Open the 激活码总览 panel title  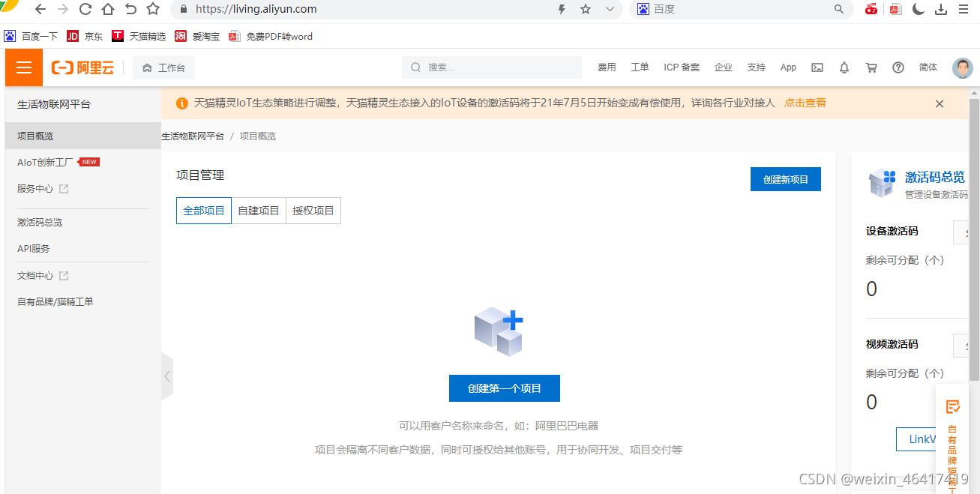pos(935,177)
